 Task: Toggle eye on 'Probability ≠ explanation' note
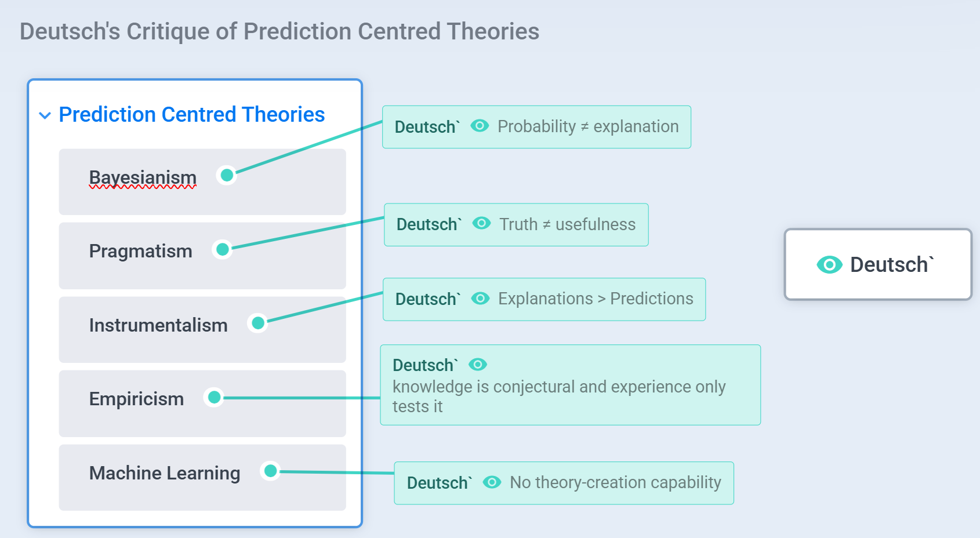[480, 126]
